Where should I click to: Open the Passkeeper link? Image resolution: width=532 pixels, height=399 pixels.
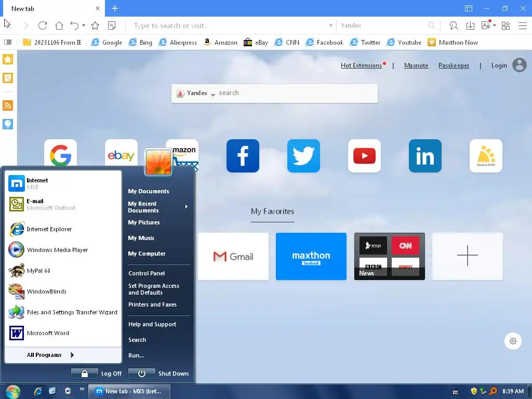point(454,65)
